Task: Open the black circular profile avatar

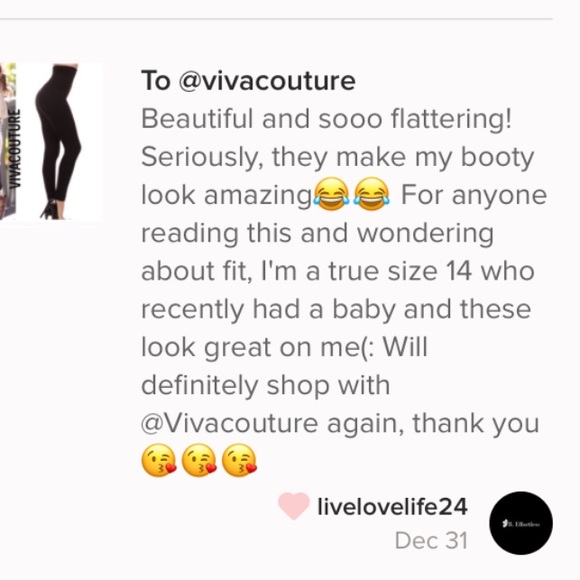Action: [521, 523]
